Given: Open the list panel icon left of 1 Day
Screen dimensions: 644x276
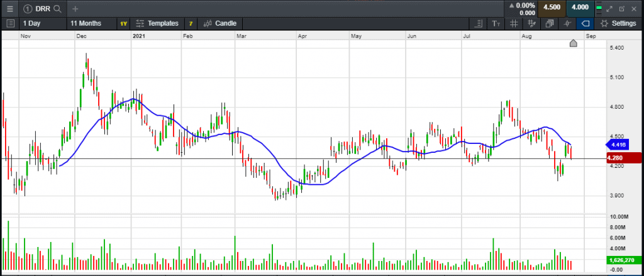Looking at the screenshot, I should point(9,23).
